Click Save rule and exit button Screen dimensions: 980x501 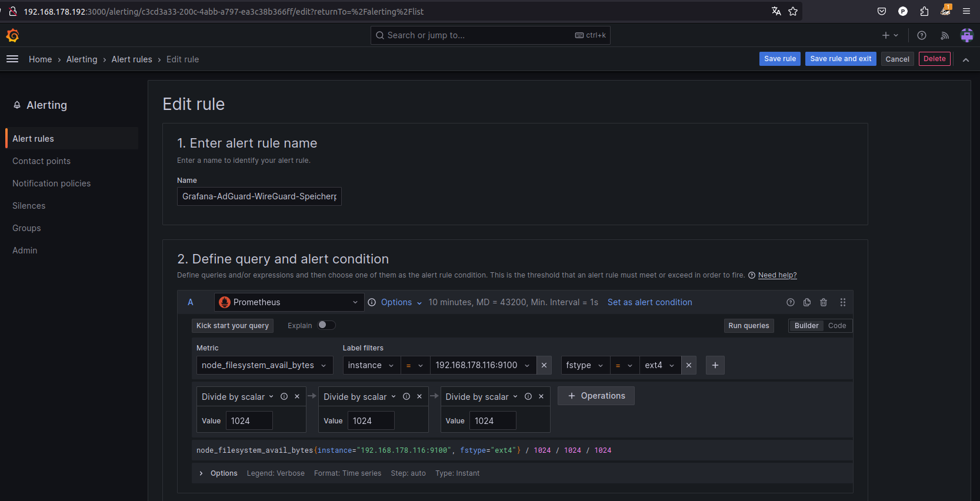[x=840, y=59]
